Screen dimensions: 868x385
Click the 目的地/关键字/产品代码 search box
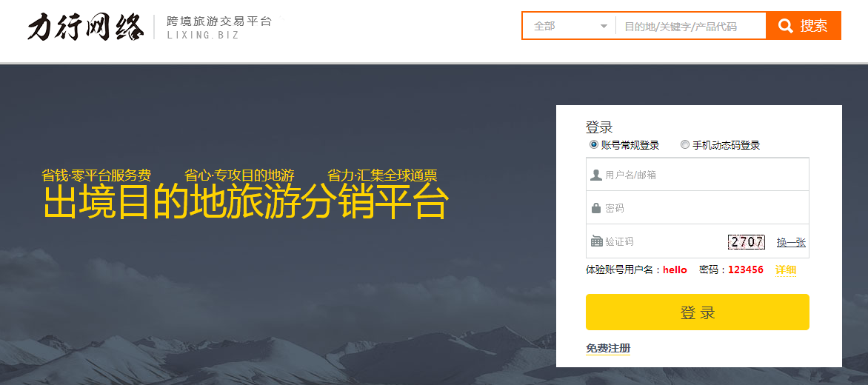pyautogui.click(x=690, y=26)
